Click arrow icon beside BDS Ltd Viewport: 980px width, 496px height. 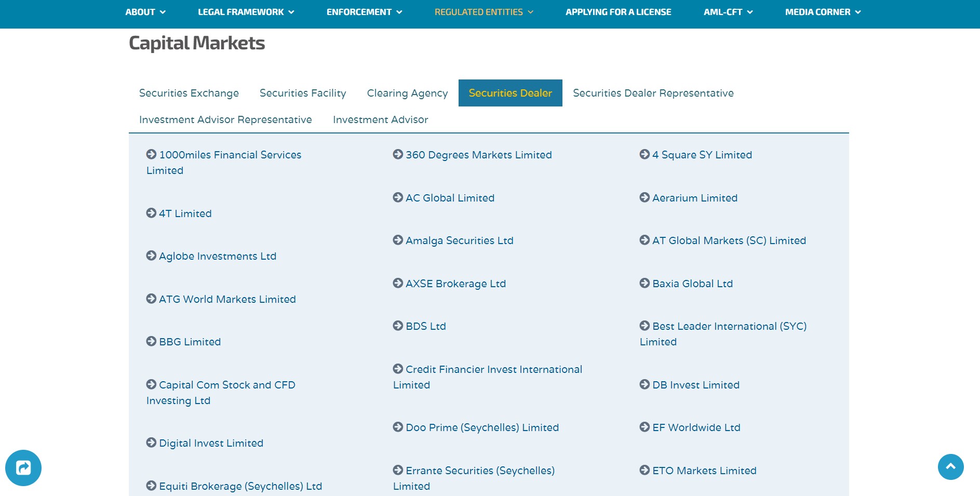(x=398, y=326)
